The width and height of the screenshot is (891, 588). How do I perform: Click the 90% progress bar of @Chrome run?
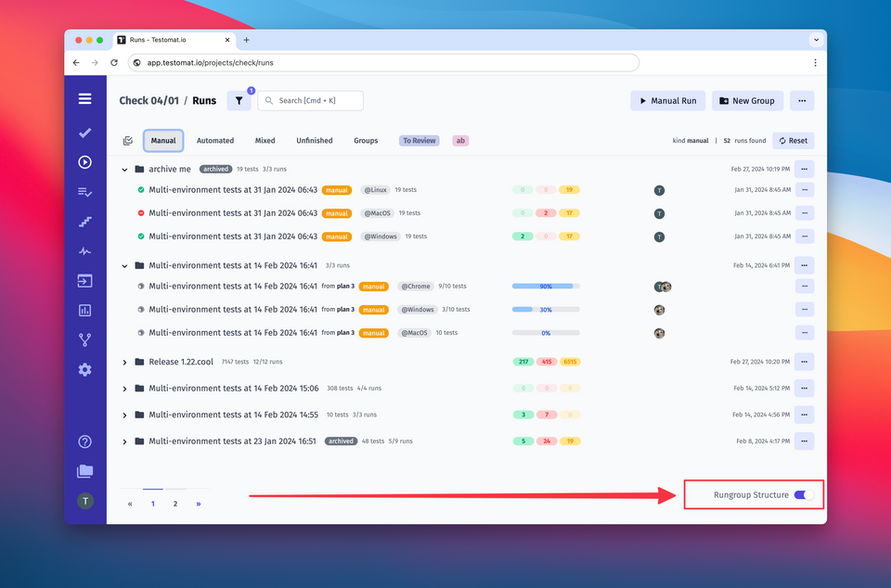[x=546, y=286]
